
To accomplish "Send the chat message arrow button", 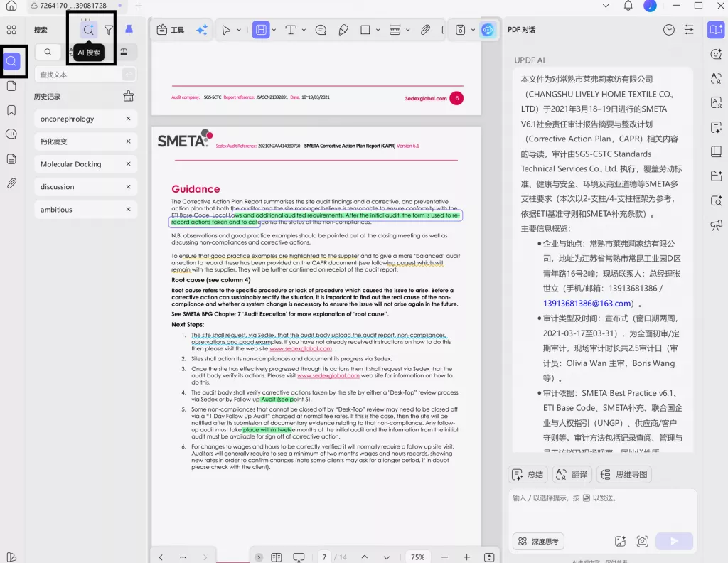I will (674, 541).
